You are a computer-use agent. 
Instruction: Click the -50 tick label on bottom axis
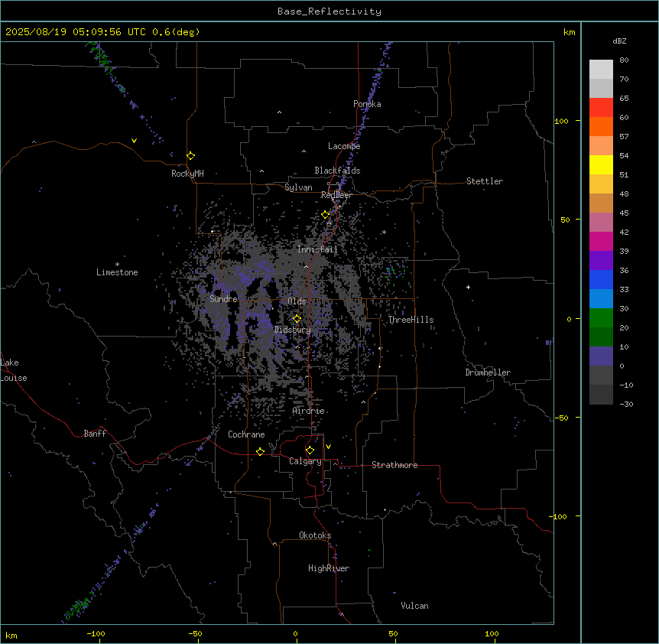(x=195, y=633)
